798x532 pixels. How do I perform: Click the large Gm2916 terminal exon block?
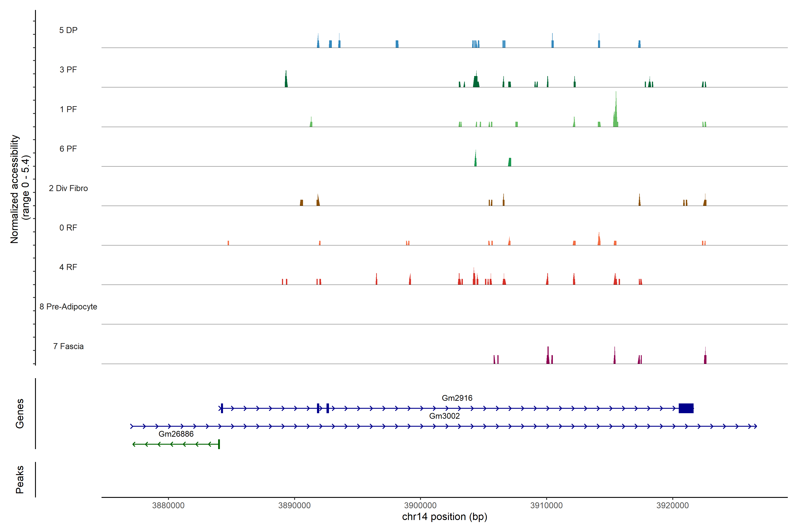point(686,408)
